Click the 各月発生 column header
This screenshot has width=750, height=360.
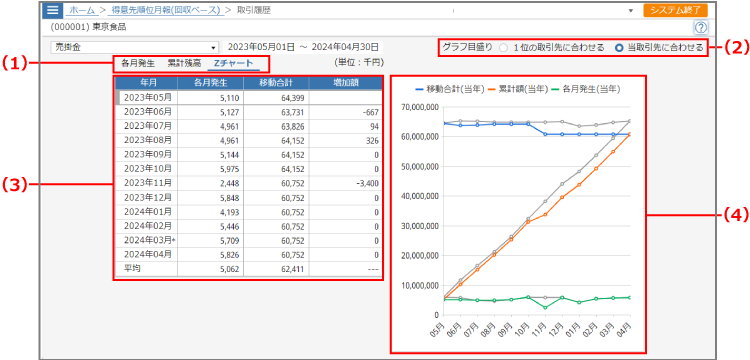(x=210, y=83)
